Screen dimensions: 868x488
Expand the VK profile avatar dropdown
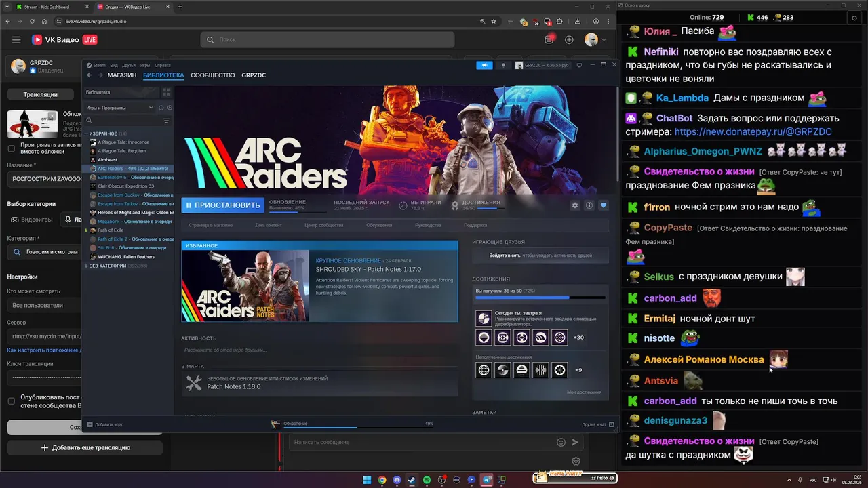pos(595,40)
